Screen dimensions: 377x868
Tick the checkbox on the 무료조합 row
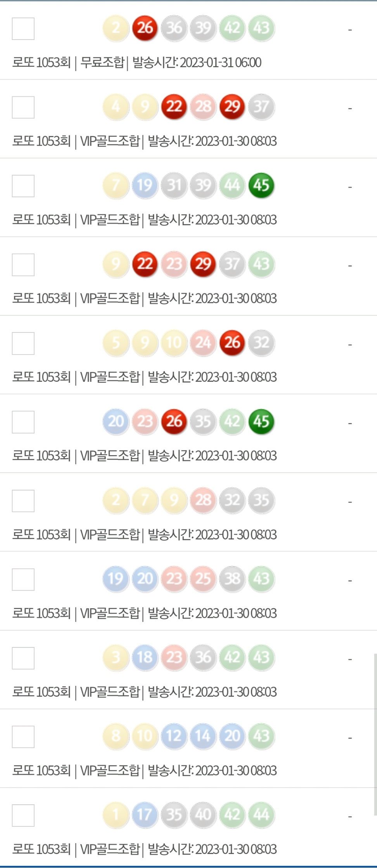[x=23, y=29]
